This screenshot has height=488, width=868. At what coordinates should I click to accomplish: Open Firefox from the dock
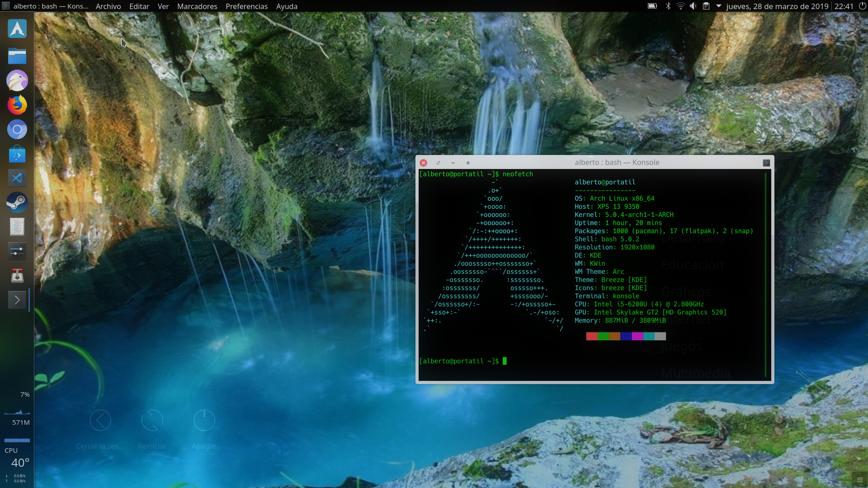pyautogui.click(x=17, y=105)
